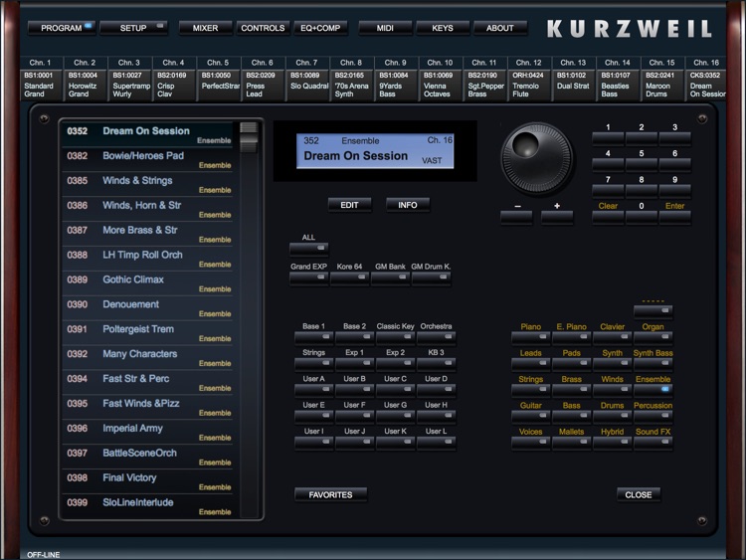Switch to the MIDI page
The image size is (746, 560).
[385, 28]
